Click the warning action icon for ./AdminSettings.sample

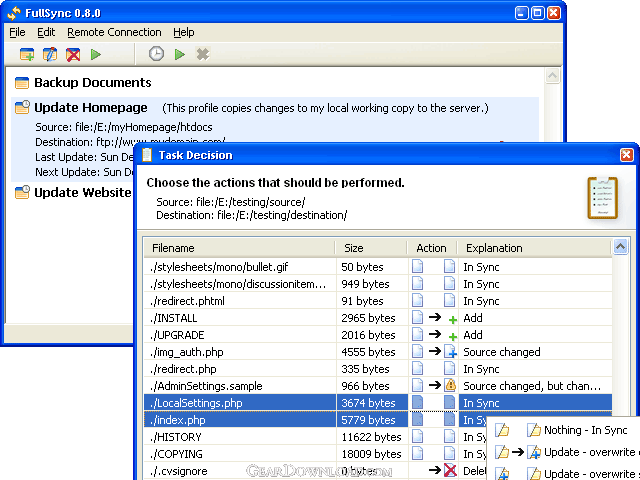click(450, 385)
